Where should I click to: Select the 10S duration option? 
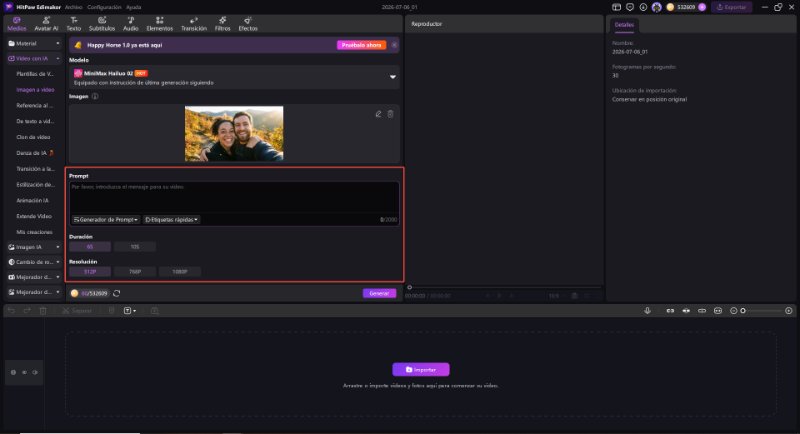pos(135,247)
